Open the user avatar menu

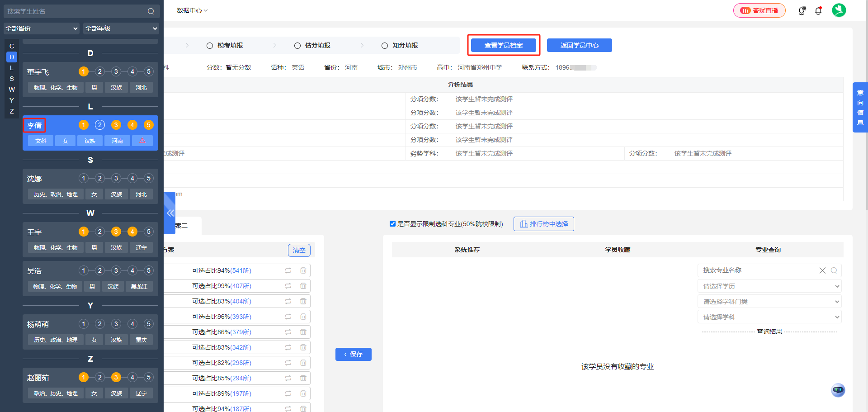[x=839, y=10]
